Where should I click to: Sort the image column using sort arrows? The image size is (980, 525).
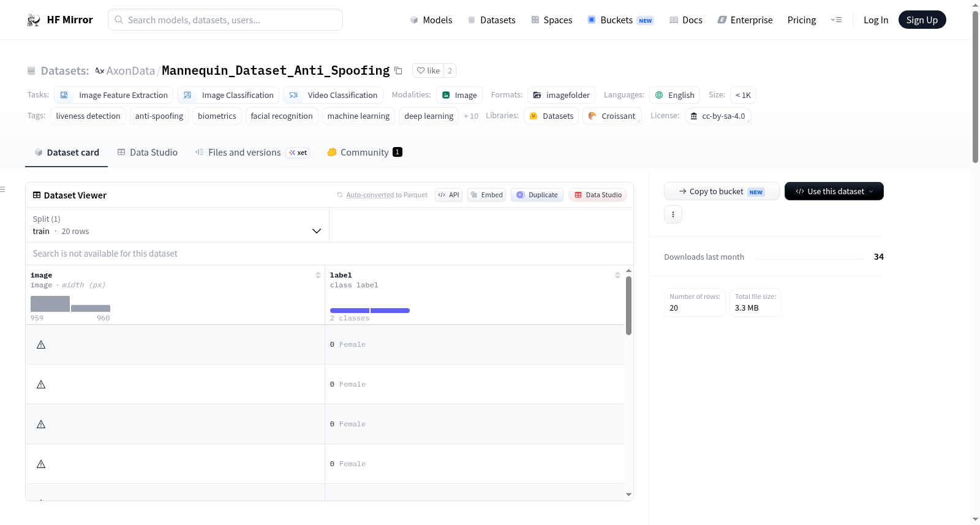pos(318,276)
